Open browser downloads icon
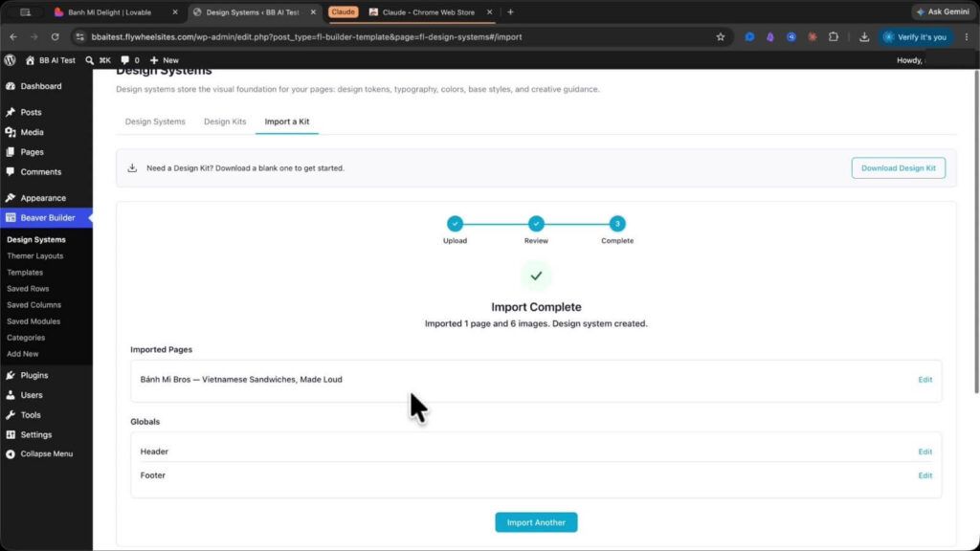980x551 pixels. (864, 37)
